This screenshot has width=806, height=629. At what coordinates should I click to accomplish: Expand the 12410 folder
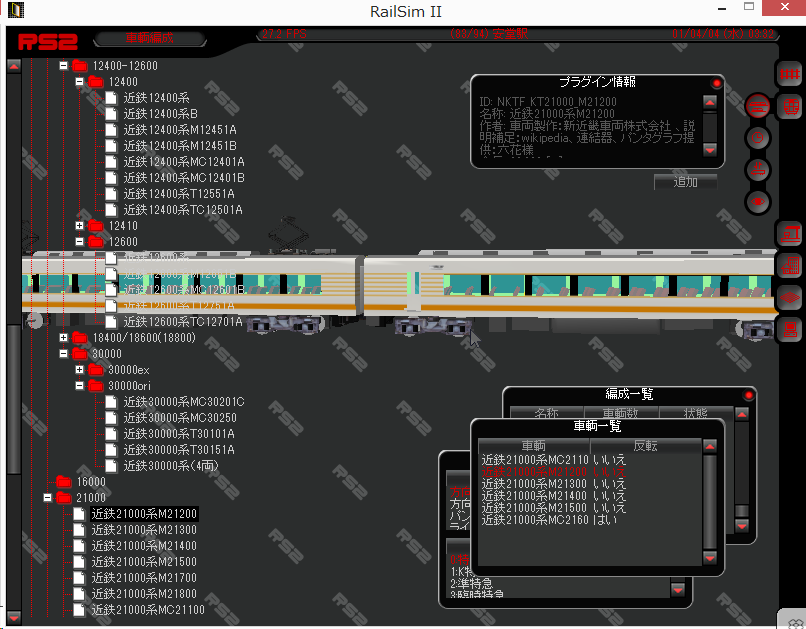(79, 225)
